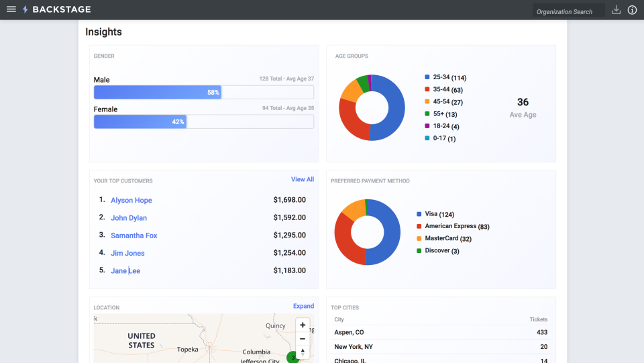Screen dimensions: 644x363
Task: Click the green cluster marker on map
Action: [x=292, y=357]
